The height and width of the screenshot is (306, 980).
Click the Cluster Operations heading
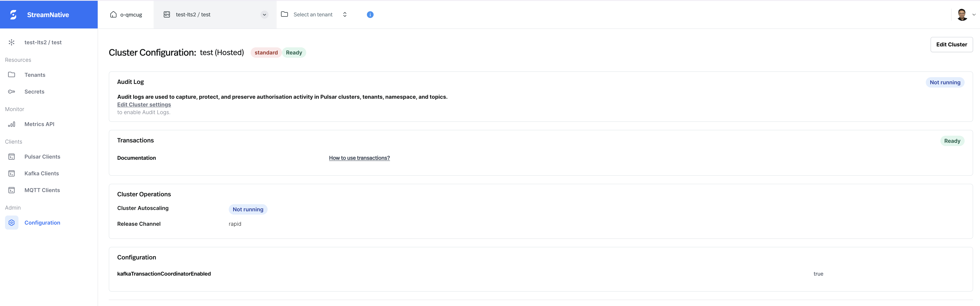[x=144, y=194]
